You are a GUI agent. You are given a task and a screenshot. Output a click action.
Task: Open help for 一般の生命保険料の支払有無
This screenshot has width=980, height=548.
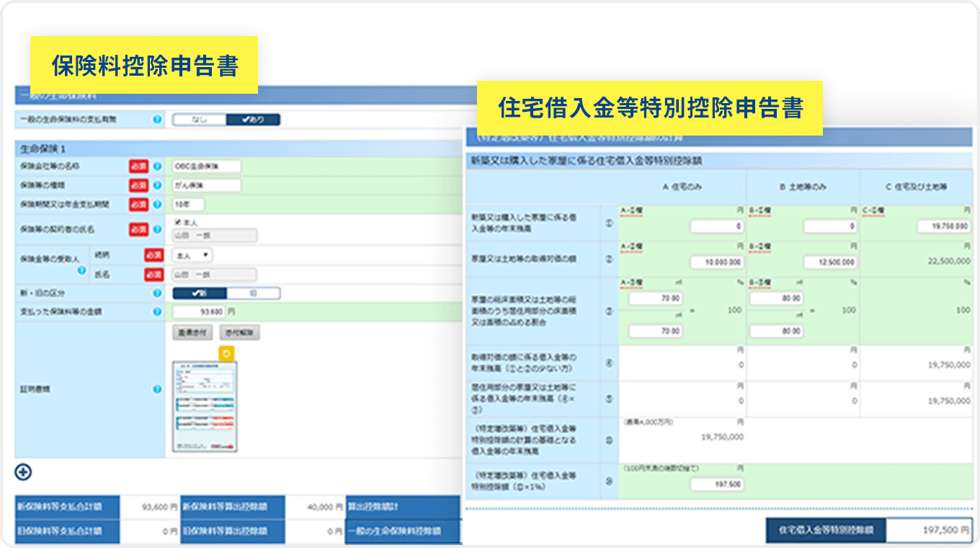coord(157,120)
